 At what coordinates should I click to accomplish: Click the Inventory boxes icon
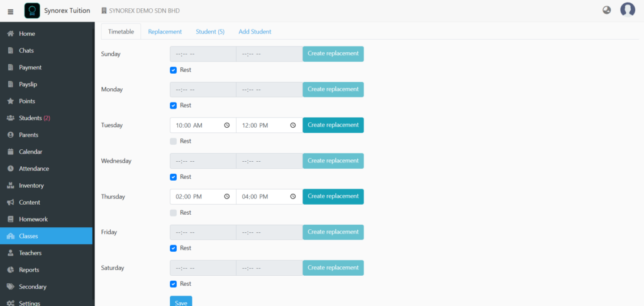tap(11, 186)
